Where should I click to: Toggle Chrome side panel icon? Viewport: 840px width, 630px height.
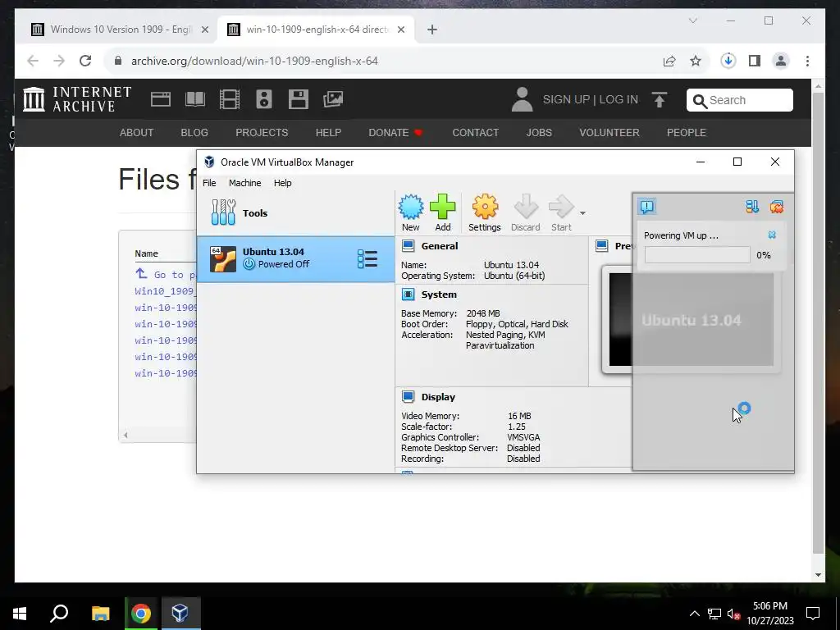point(755,61)
